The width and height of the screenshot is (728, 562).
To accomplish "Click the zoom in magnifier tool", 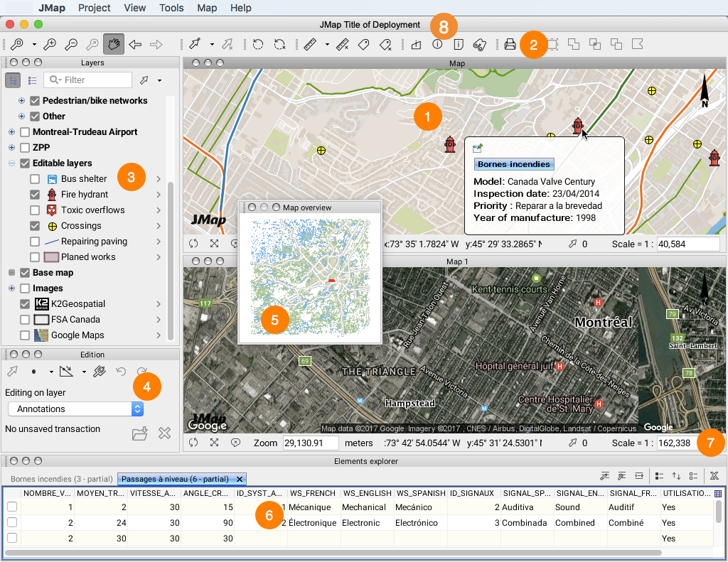I will pos(50,44).
